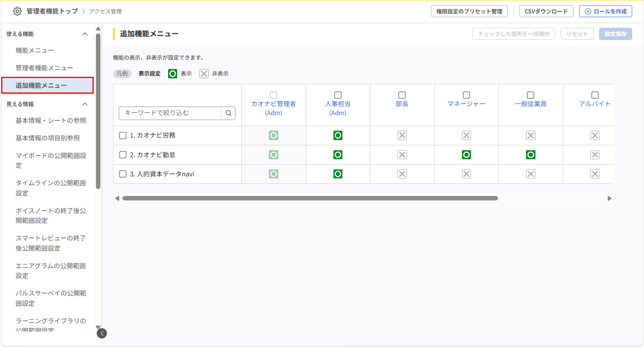
Task: Open ボイスノートの終了後公開範囲設定 in sidebar
Action: (51, 215)
